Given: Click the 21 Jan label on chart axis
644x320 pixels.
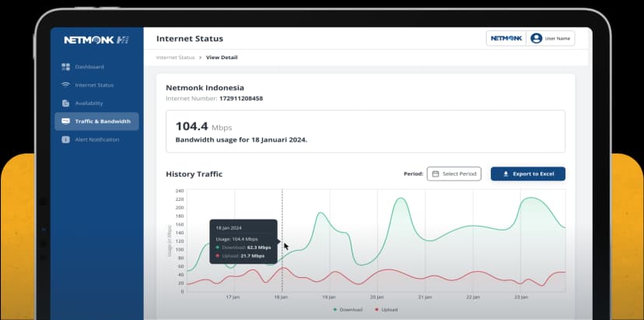Looking at the screenshot, I should tap(425, 297).
